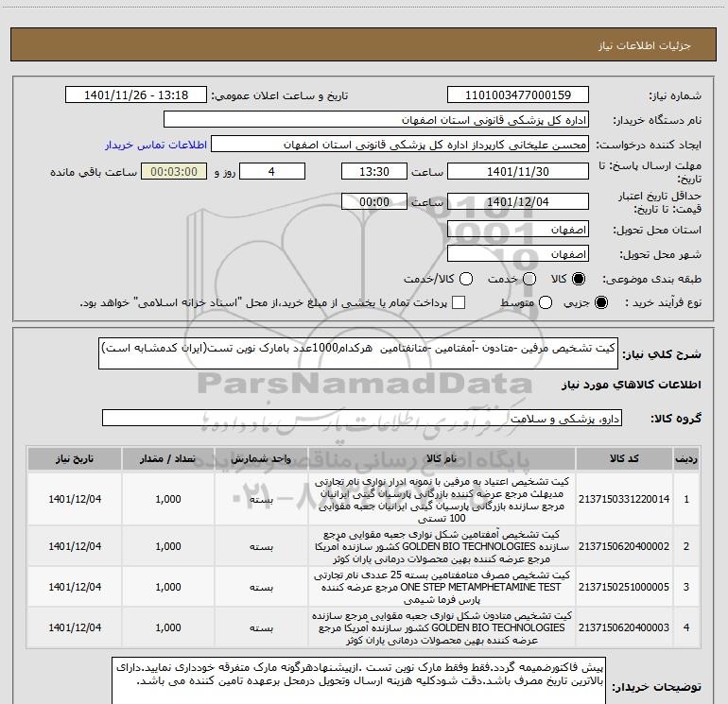The width and height of the screenshot is (728, 704).
Task: Click the response deadline date 1401/11/30
Action: tap(518, 171)
